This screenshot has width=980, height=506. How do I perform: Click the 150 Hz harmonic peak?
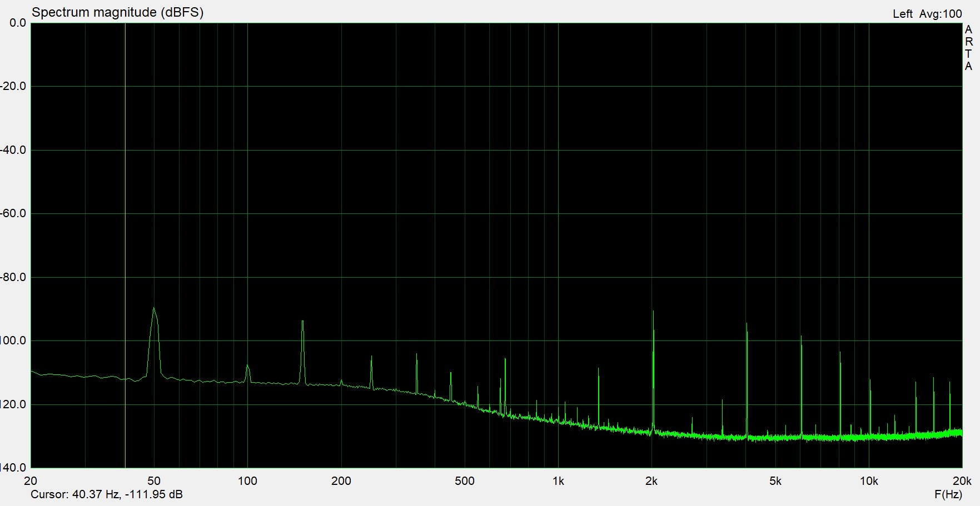coord(302,322)
